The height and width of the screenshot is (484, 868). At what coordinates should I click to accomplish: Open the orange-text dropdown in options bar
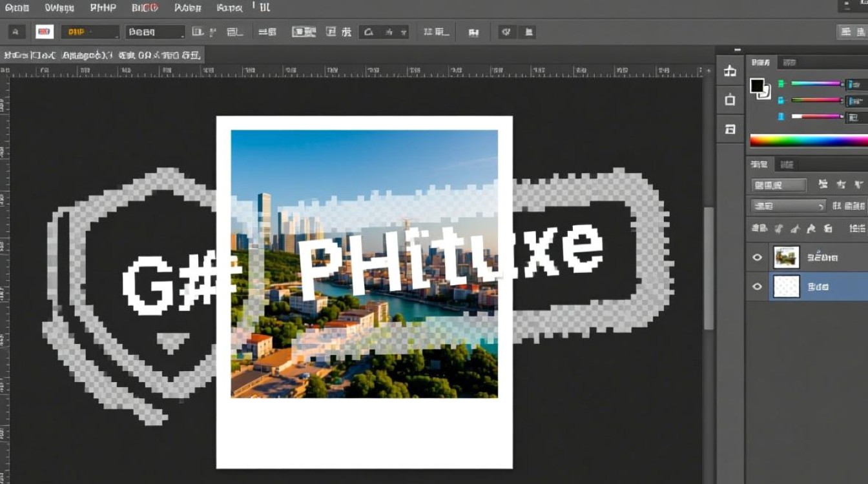[x=90, y=32]
